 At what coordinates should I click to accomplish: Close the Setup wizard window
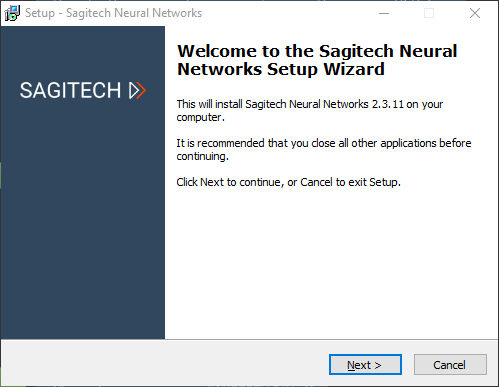(x=475, y=13)
